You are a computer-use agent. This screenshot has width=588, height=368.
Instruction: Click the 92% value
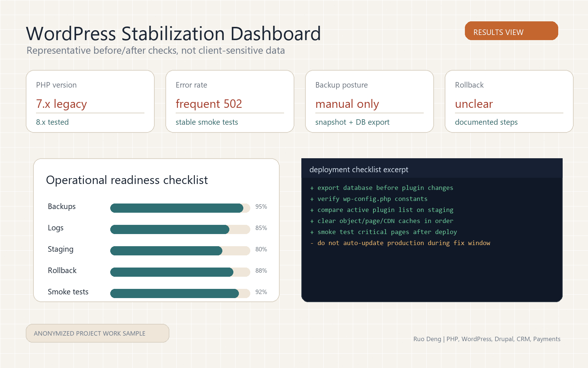tap(261, 292)
